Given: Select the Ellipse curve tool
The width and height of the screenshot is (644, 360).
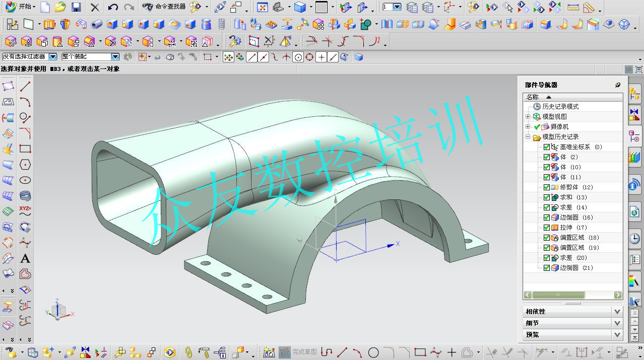Looking at the screenshot, I should click(x=25, y=180).
